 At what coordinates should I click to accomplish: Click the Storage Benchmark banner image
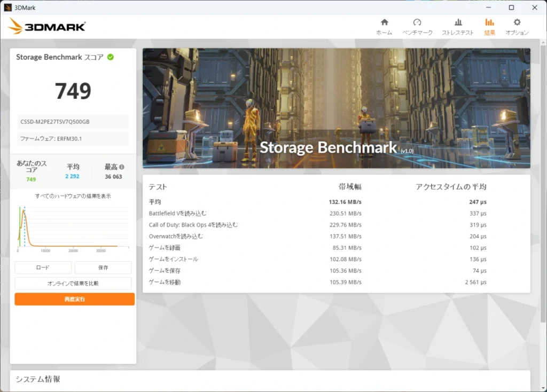coord(337,108)
